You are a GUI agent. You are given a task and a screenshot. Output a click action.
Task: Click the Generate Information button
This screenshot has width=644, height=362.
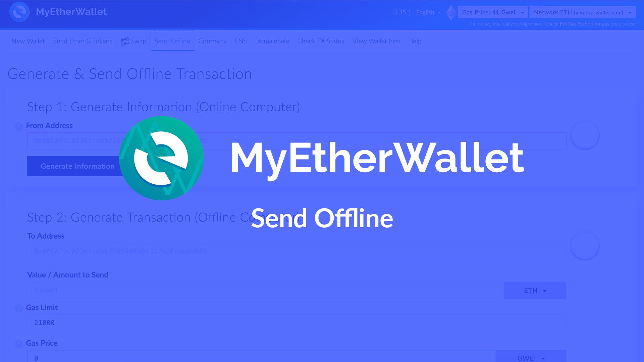coord(77,165)
